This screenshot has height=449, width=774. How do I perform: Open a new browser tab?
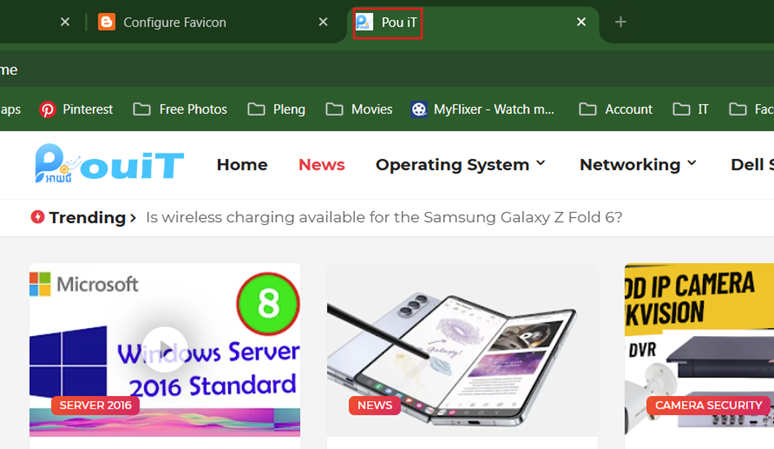tap(620, 22)
